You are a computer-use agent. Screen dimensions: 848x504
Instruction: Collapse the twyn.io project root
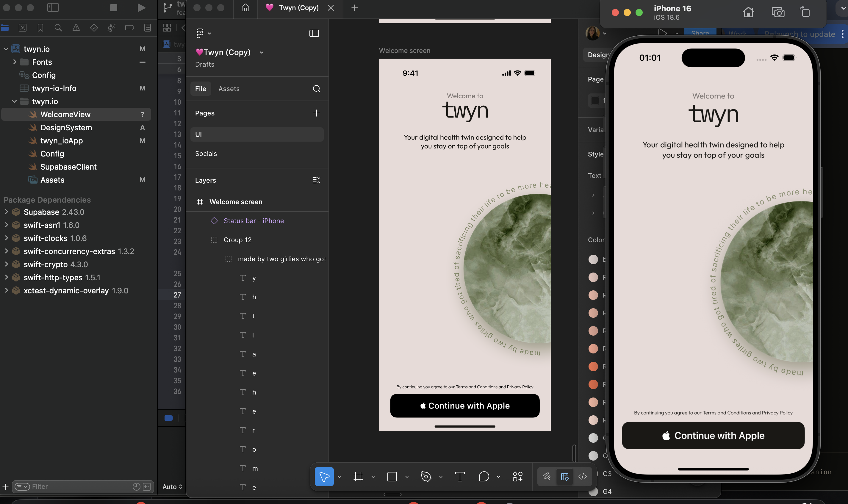pyautogui.click(x=6, y=49)
